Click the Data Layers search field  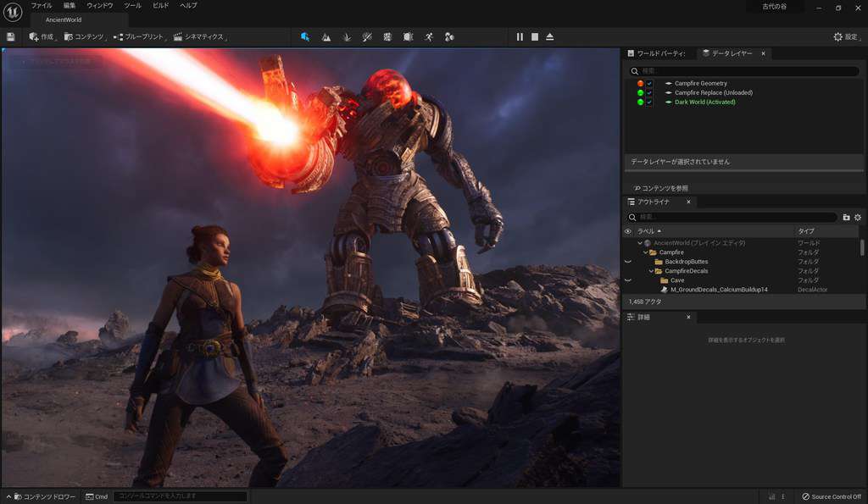[x=744, y=71]
